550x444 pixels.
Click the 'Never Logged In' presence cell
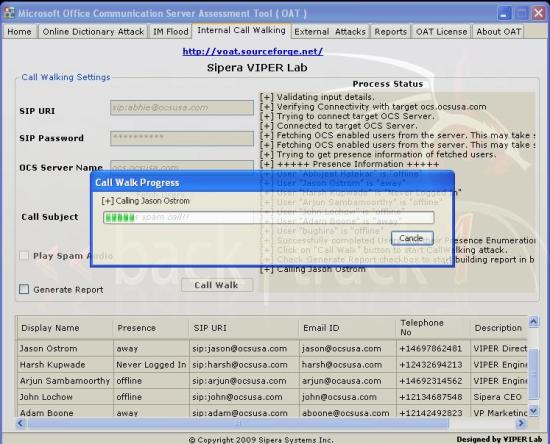pos(151,365)
